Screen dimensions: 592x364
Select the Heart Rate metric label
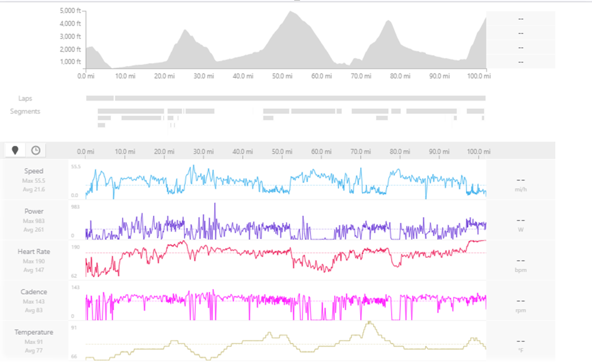pyautogui.click(x=34, y=252)
